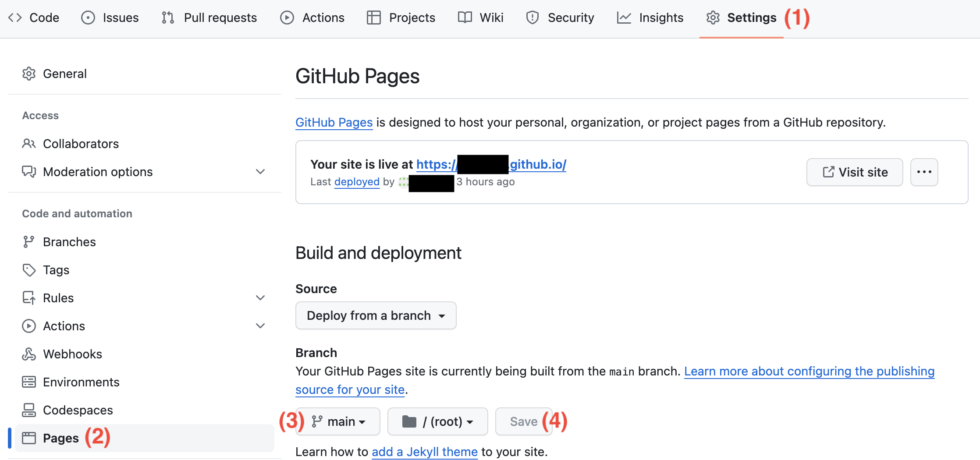Click the General gear icon in sidebar

click(x=29, y=74)
